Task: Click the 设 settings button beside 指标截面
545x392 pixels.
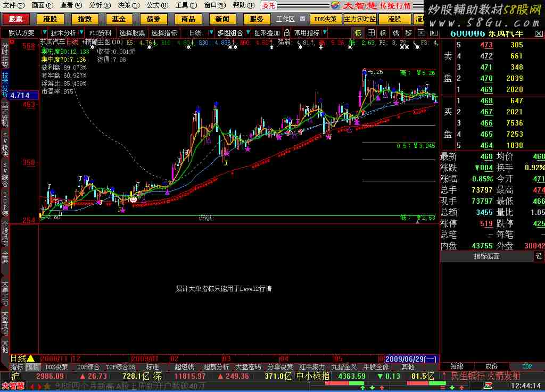Action: 539,256
